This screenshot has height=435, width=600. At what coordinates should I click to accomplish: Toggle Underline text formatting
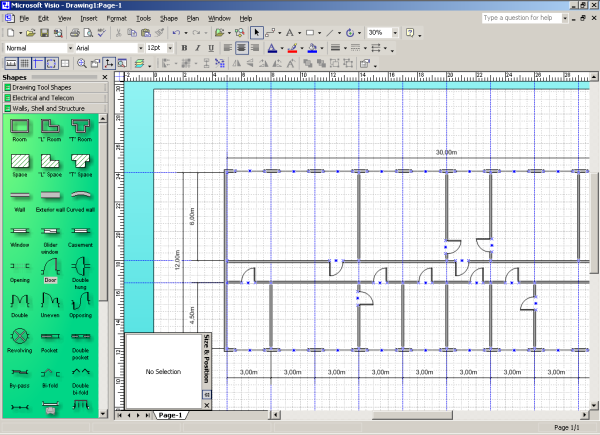211,48
